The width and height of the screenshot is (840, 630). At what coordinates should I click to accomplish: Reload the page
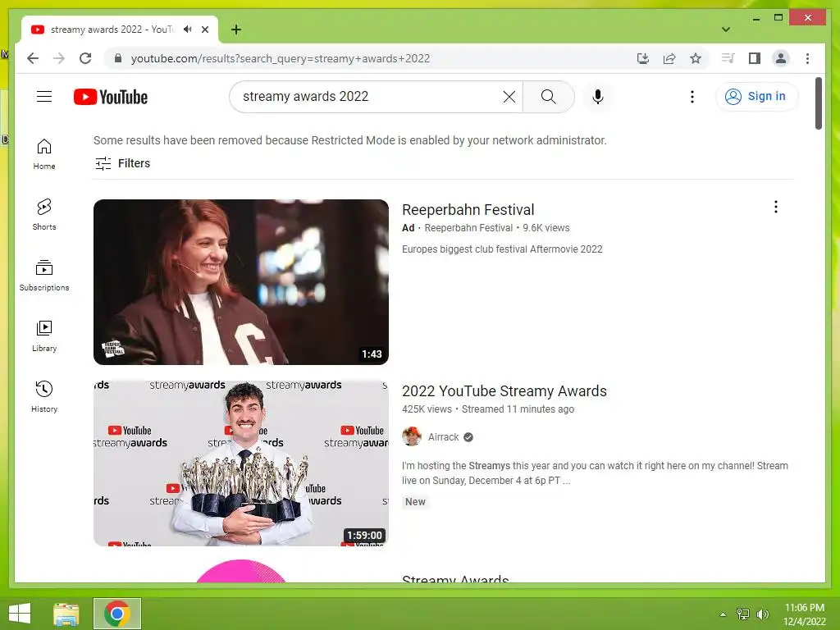click(x=85, y=58)
